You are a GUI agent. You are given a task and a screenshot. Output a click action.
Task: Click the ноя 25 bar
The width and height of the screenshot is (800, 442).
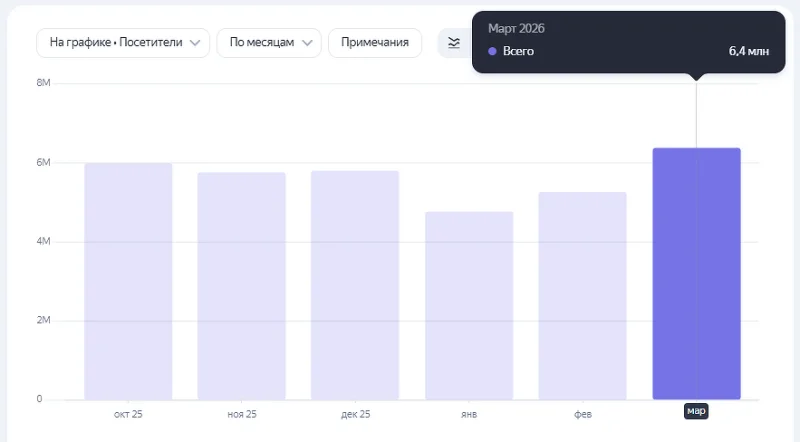242,286
